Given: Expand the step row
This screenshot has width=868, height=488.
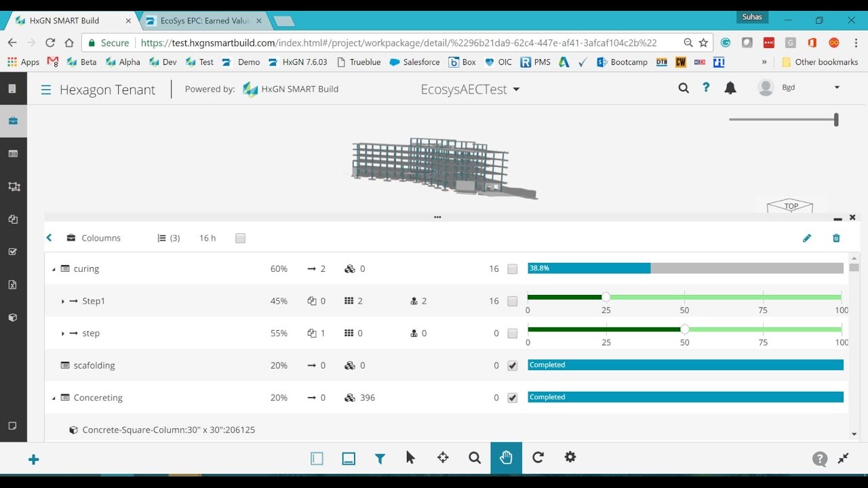Looking at the screenshot, I should click(x=62, y=333).
